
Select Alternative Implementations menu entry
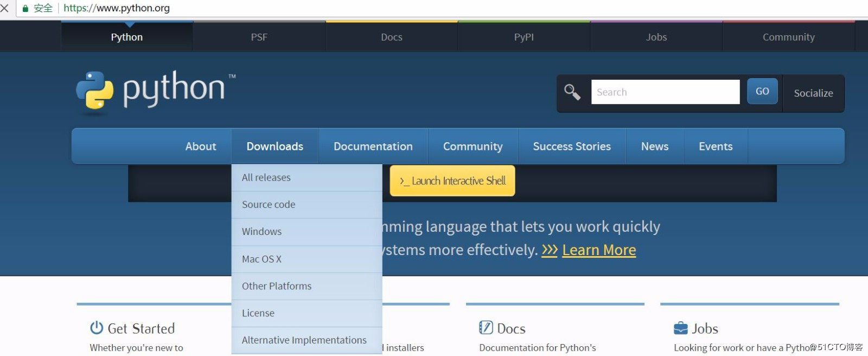(x=307, y=340)
